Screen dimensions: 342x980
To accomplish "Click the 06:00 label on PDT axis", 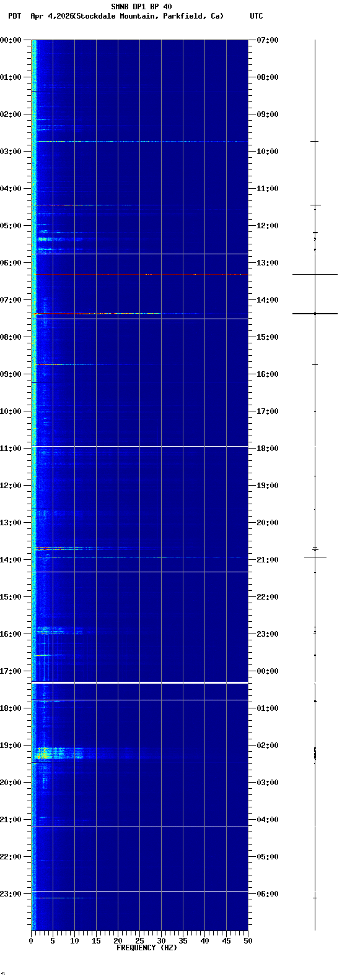I will [11, 263].
